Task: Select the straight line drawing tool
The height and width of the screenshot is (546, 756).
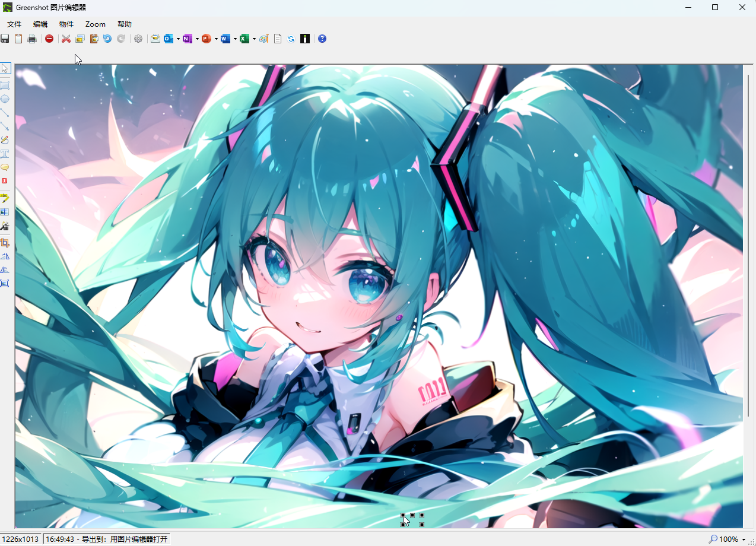Action: (x=5, y=113)
